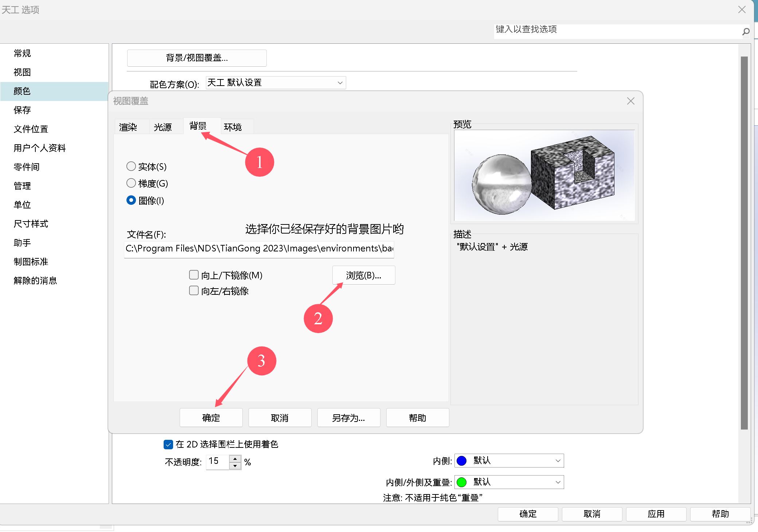
Task: Open the 单位 options category
Action: point(54,205)
